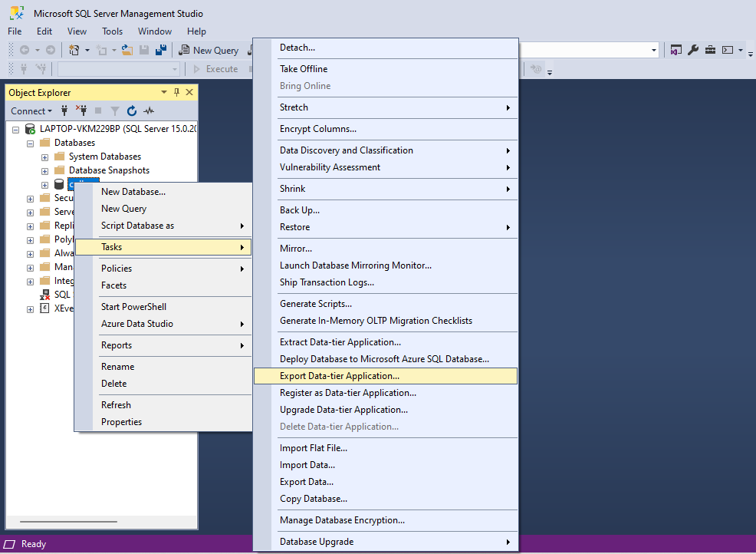Expand the Database Snapshots node

click(x=44, y=171)
